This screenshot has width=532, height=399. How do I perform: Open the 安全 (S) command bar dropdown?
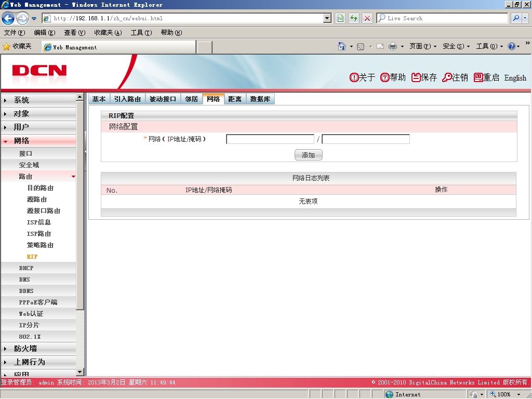pyautogui.click(x=456, y=46)
